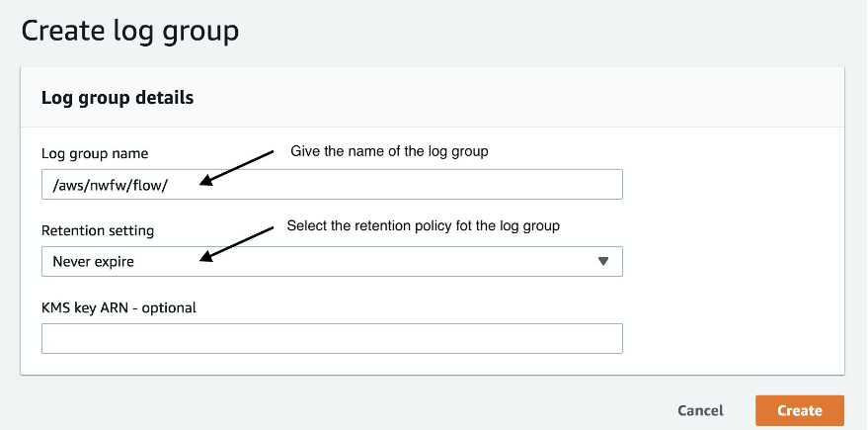Focus the Log group name input field
This screenshot has height=430, width=868.
point(332,185)
